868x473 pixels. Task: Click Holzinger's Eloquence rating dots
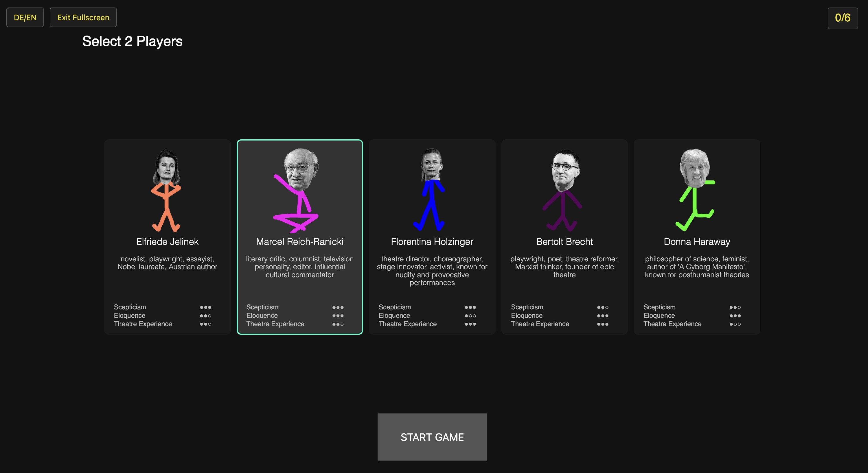click(470, 316)
